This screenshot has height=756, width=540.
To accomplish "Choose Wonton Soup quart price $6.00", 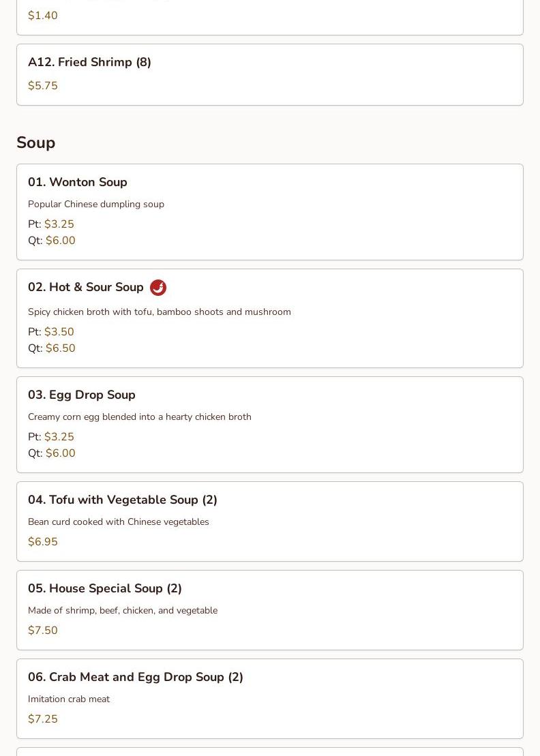I will (x=61, y=241).
